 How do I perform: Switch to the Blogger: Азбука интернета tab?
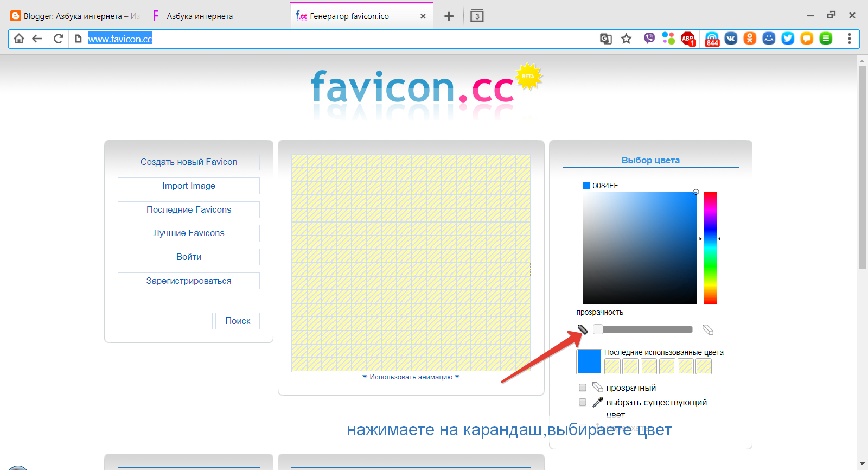(x=75, y=16)
